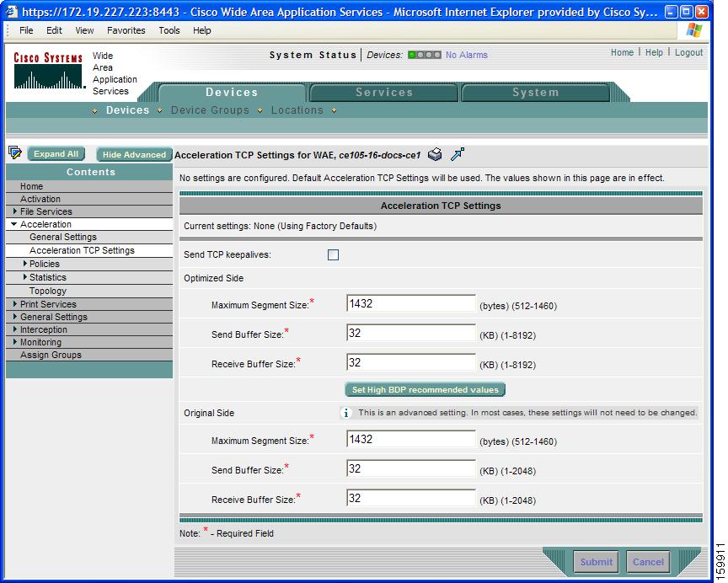Open the Locations subtab

[x=297, y=110]
